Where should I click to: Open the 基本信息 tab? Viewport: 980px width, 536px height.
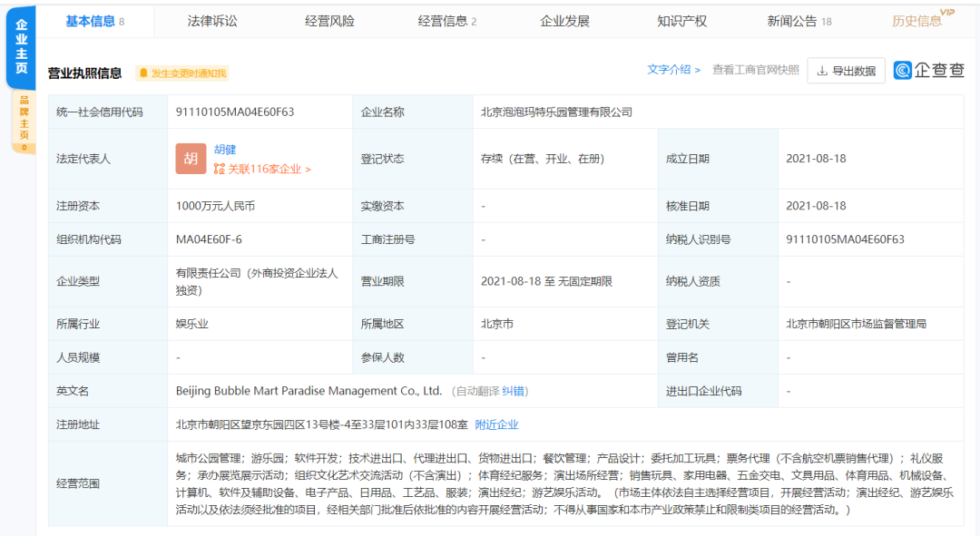(x=94, y=21)
